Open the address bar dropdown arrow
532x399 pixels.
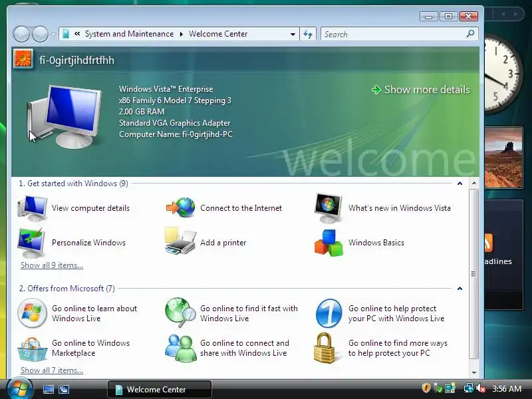[293, 35]
